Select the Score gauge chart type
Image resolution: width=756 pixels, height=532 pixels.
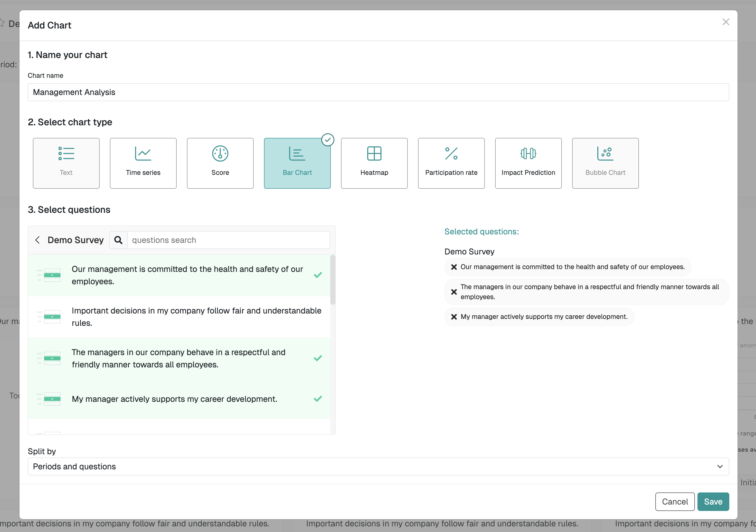[x=220, y=163]
